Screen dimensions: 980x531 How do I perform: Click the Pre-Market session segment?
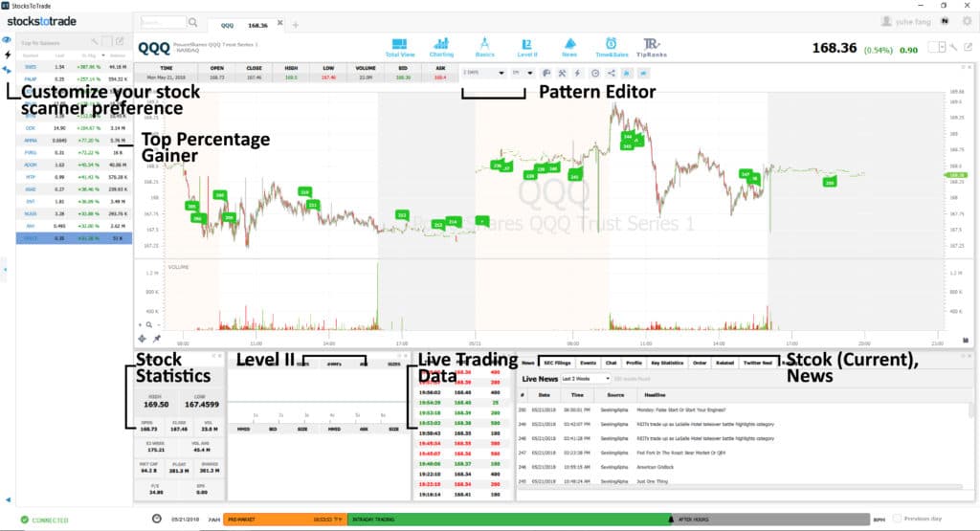[284, 520]
